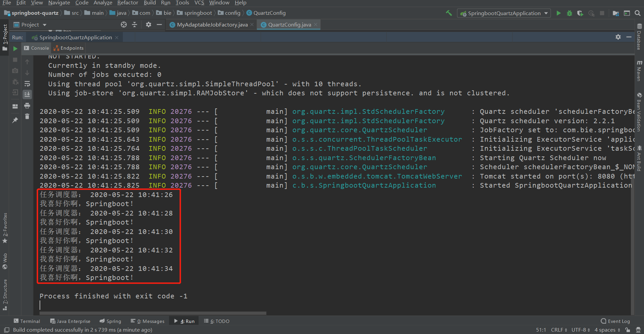Collapse all in Project panel
The height and width of the screenshot is (334, 644).
[x=135, y=25]
